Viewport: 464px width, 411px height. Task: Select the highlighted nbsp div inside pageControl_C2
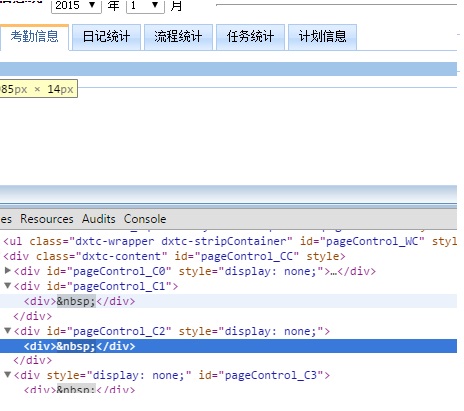click(x=228, y=346)
